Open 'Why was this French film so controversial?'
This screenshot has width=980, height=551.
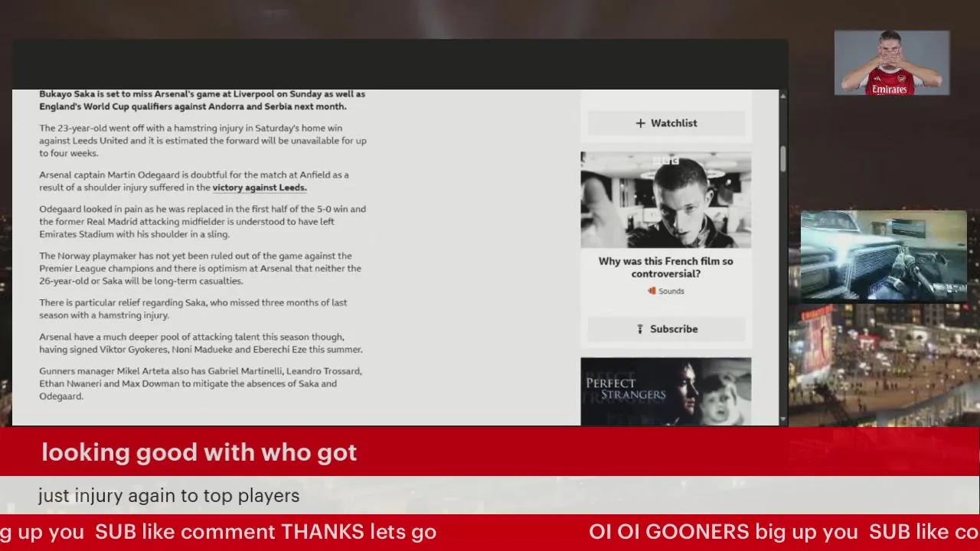(665, 267)
